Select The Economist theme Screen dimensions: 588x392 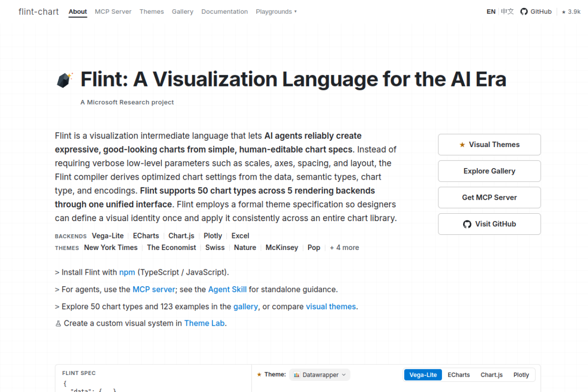(171, 248)
